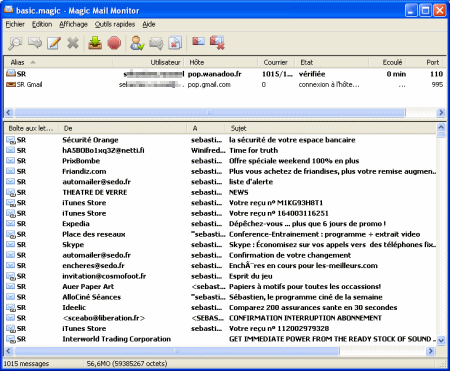Screen dimensions: 450x371
Task: Select the pop.gmail.com host cell
Action: tap(209, 85)
